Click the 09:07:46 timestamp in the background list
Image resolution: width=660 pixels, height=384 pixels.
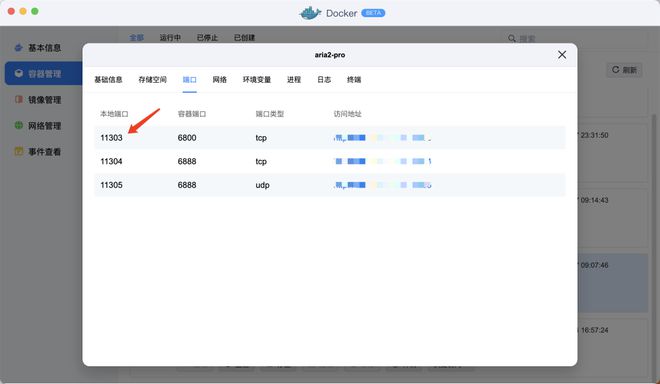[594, 265]
